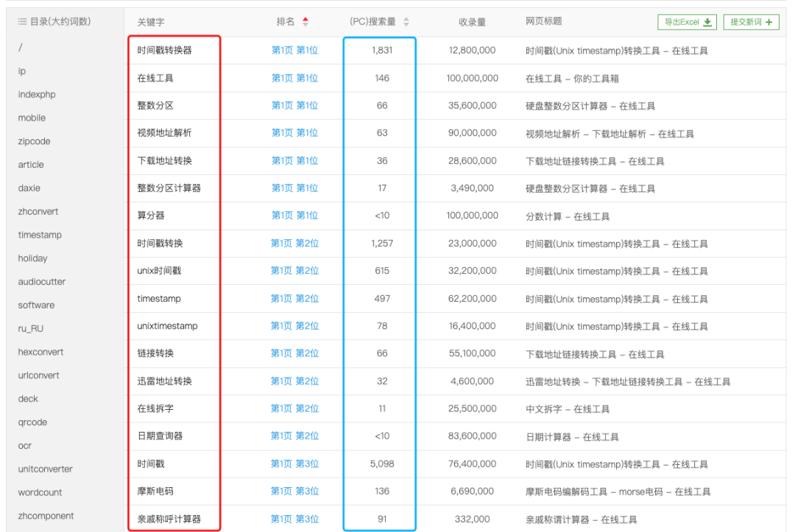Select qrcode in the sidebar directory list
This screenshot has width=795, height=532.
click(32, 422)
